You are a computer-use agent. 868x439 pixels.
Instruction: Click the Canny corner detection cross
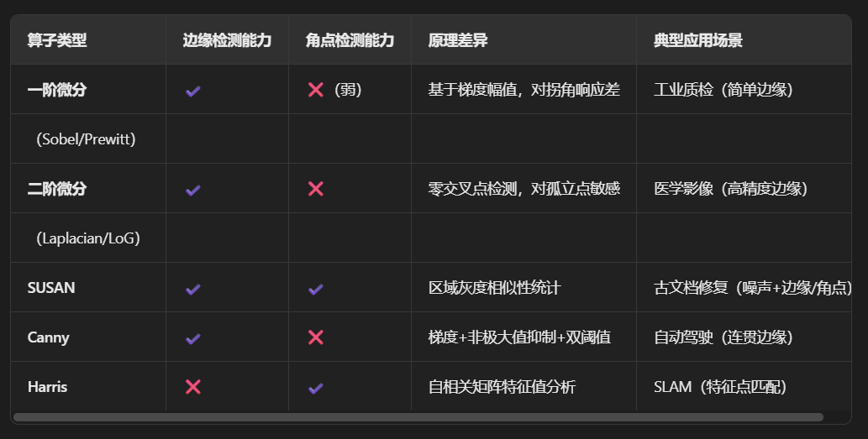(316, 337)
